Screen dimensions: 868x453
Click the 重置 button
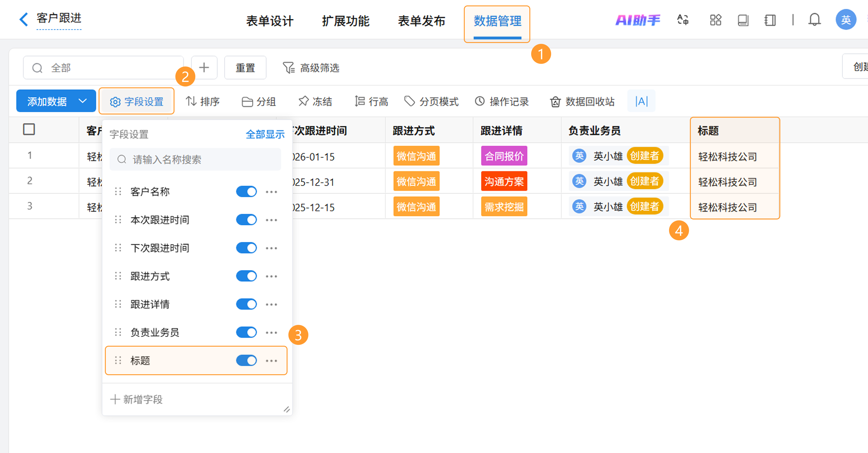click(x=245, y=68)
